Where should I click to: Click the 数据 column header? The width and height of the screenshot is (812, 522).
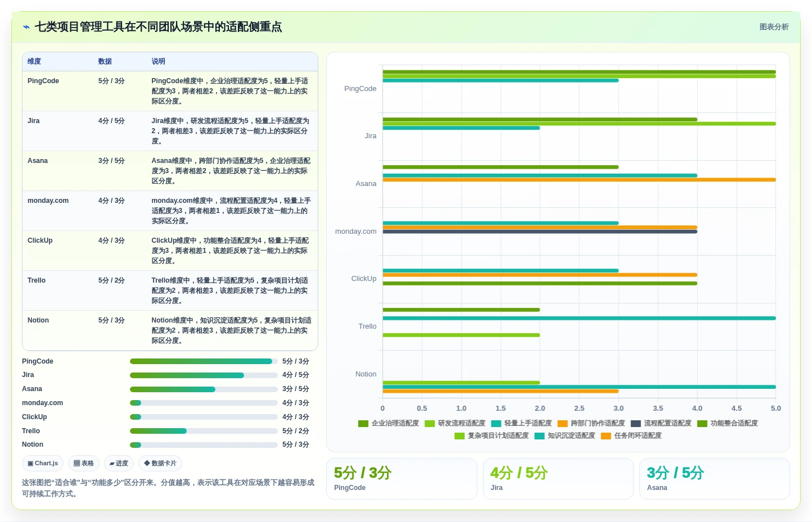(105, 62)
